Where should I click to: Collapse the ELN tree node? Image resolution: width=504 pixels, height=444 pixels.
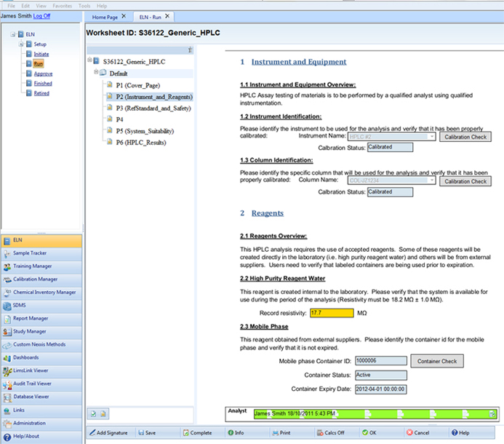tap(13, 34)
